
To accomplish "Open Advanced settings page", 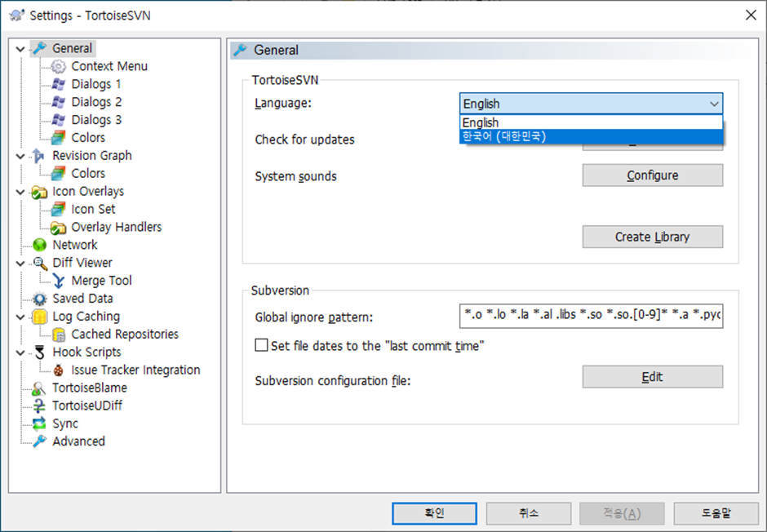I will tap(79, 441).
